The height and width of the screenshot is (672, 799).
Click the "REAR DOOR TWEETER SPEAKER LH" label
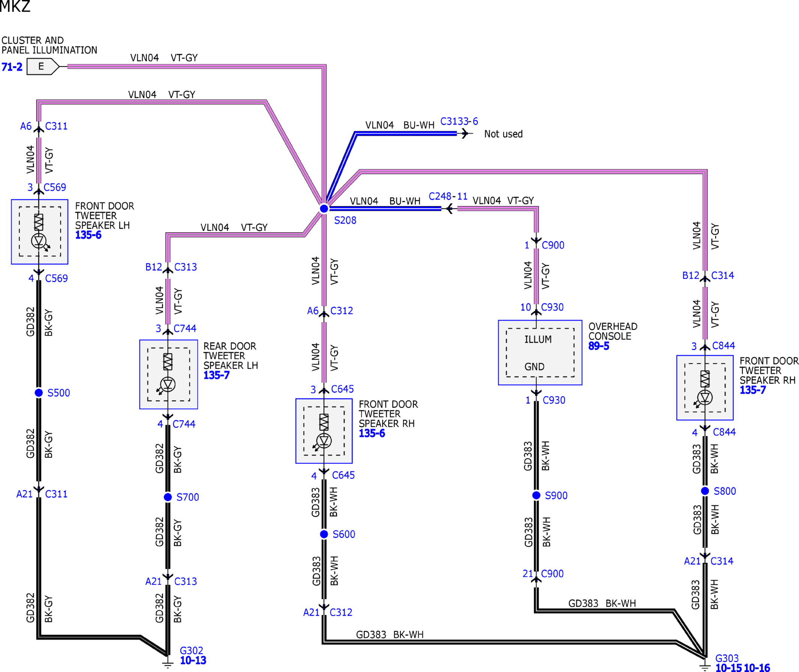(231, 356)
